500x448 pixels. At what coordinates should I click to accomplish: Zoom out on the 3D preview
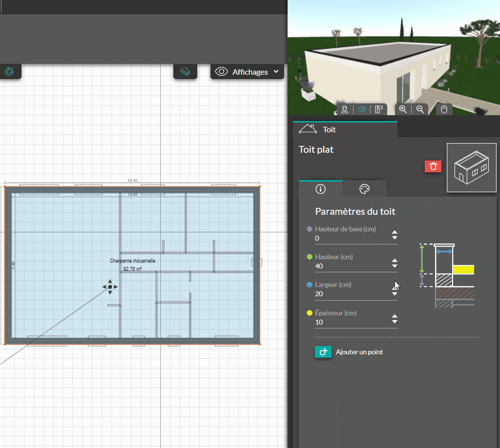point(419,109)
